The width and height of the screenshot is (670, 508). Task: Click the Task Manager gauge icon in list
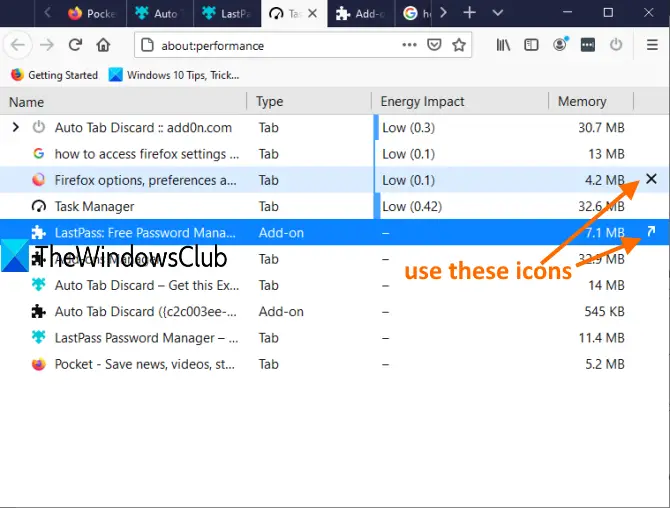point(38,206)
